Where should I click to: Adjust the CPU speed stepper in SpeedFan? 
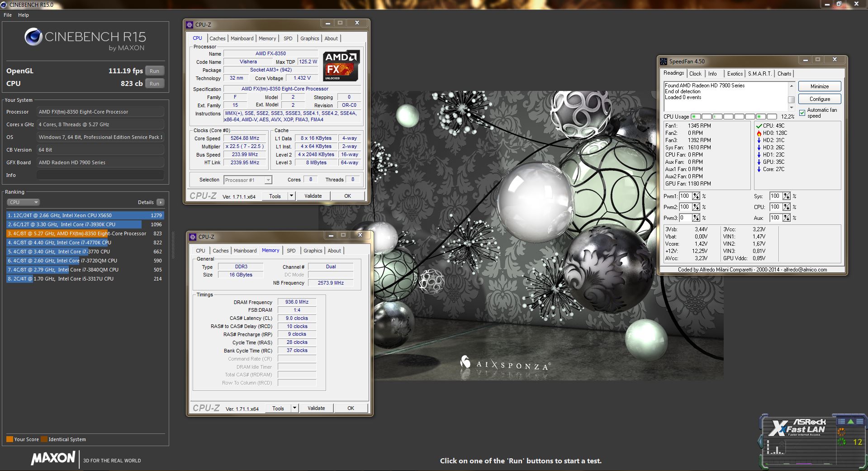(787, 207)
